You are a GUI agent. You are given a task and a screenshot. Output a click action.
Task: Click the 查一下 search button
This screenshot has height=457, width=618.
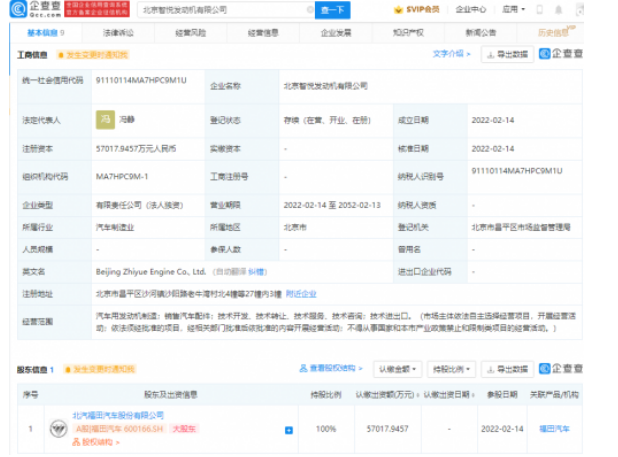[x=332, y=10]
